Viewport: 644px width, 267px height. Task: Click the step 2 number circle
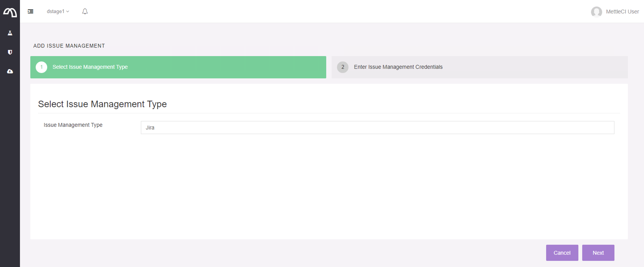[343, 67]
